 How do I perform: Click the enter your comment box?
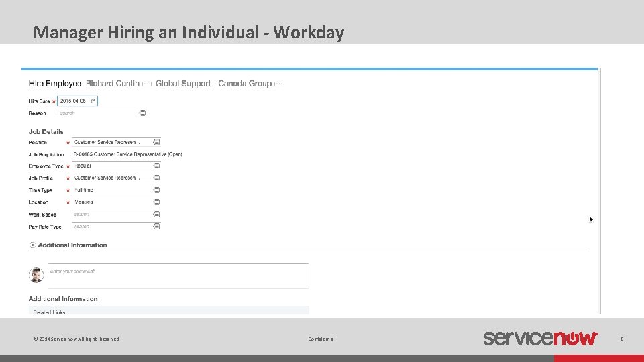178,276
